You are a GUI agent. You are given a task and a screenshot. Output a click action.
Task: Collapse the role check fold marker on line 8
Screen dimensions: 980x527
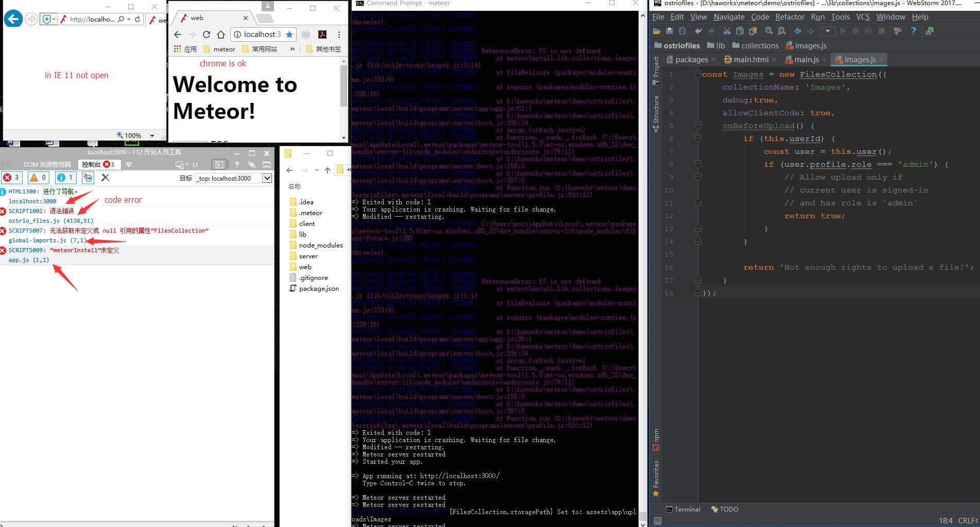(x=698, y=164)
